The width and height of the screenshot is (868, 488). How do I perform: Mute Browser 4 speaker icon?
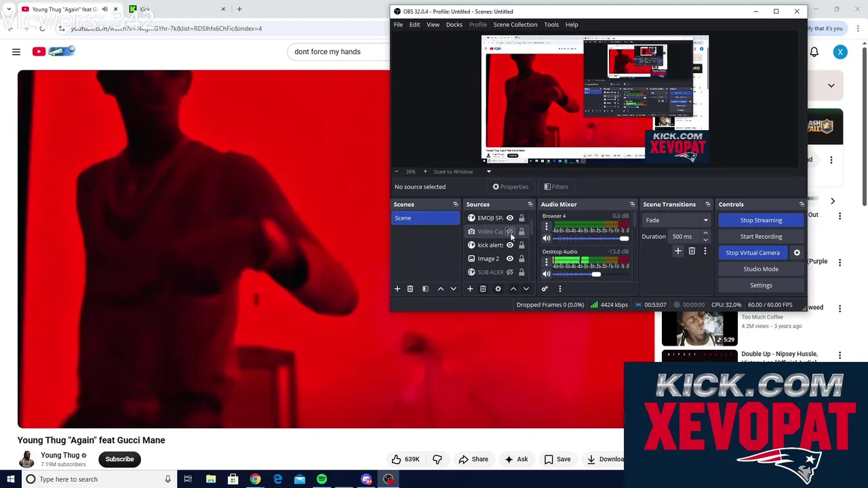point(547,239)
